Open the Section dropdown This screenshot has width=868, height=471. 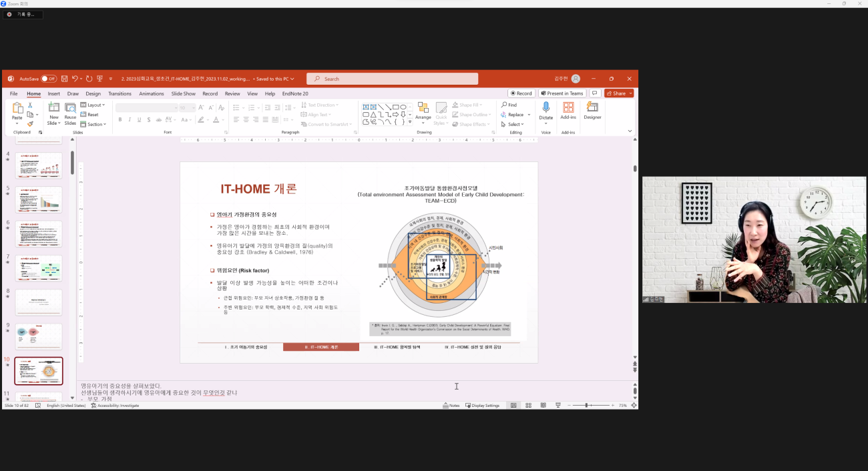pos(93,124)
